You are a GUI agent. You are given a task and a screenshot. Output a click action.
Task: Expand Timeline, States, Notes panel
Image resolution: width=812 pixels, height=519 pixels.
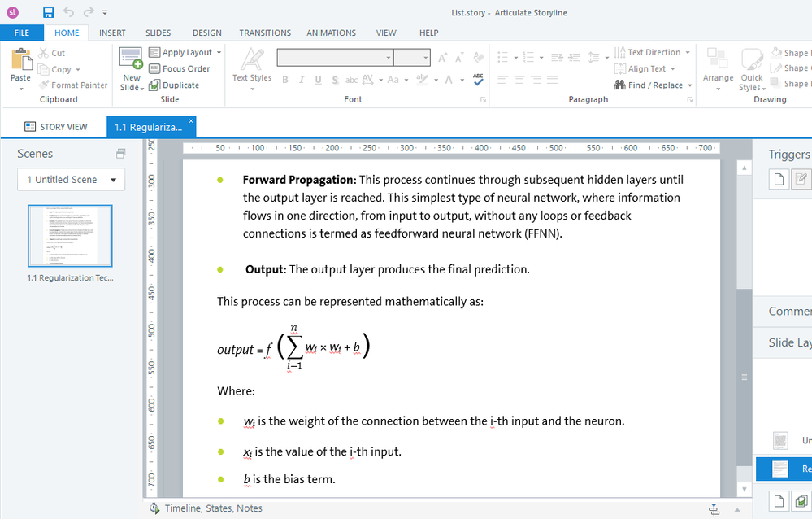(x=206, y=508)
